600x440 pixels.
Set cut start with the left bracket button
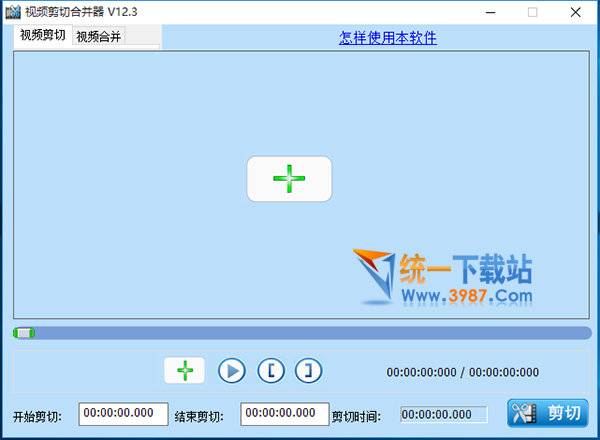click(x=271, y=371)
